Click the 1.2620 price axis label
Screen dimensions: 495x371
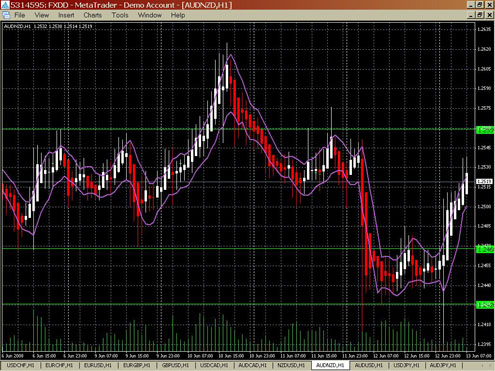point(484,49)
